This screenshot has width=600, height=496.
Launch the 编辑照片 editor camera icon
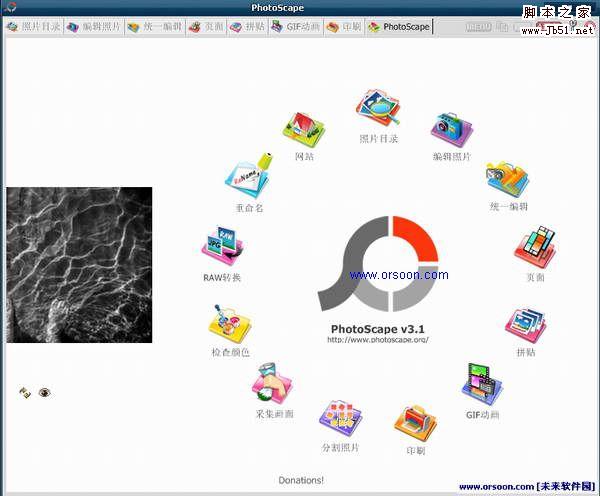coord(452,131)
